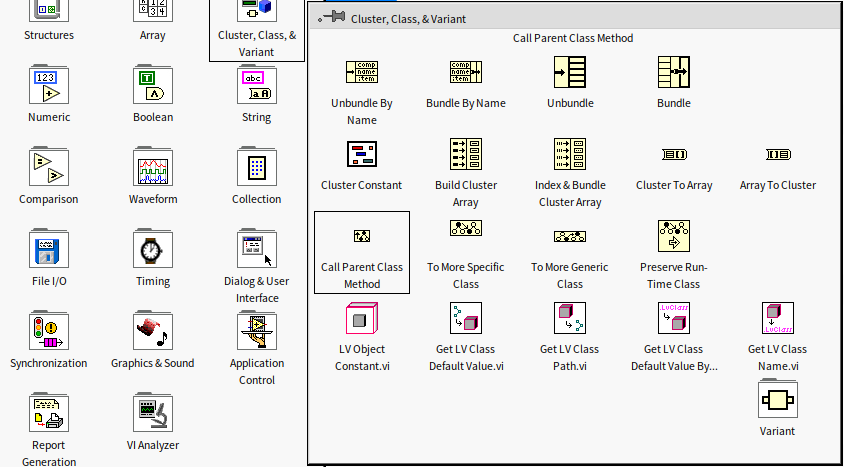Choose the Preserve Run-Time Class function
The image size is (844, 467).
(x=674, y=236)
